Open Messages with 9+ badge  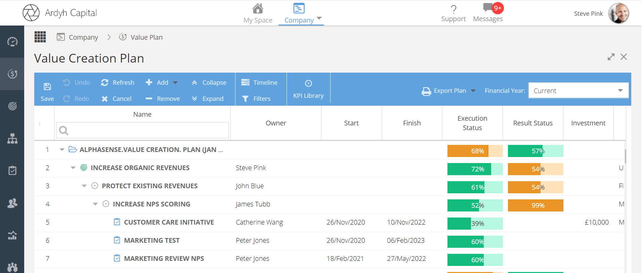pos(488,13)
